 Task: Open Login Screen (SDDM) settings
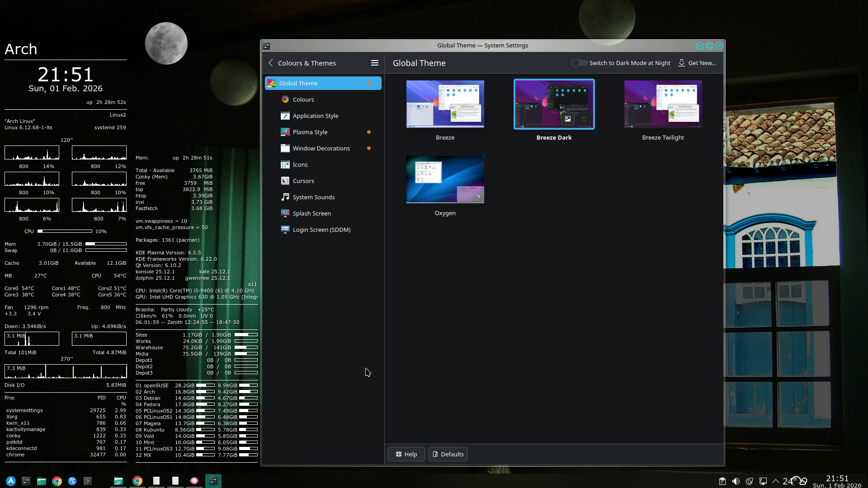pos(321,230)
